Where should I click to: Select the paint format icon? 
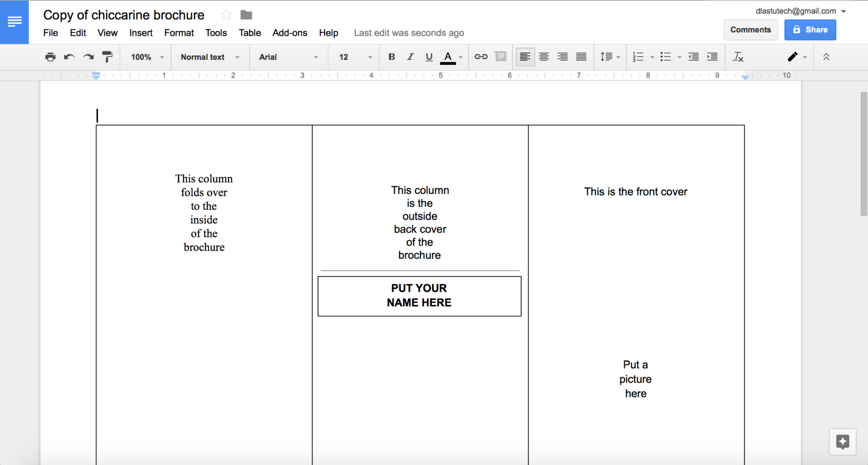point(108,57)
